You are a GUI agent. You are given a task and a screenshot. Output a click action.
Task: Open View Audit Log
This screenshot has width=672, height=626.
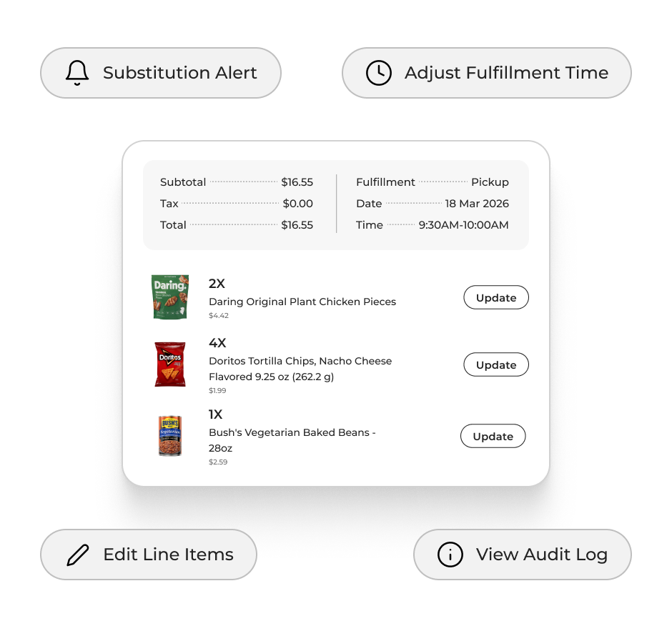523,555
